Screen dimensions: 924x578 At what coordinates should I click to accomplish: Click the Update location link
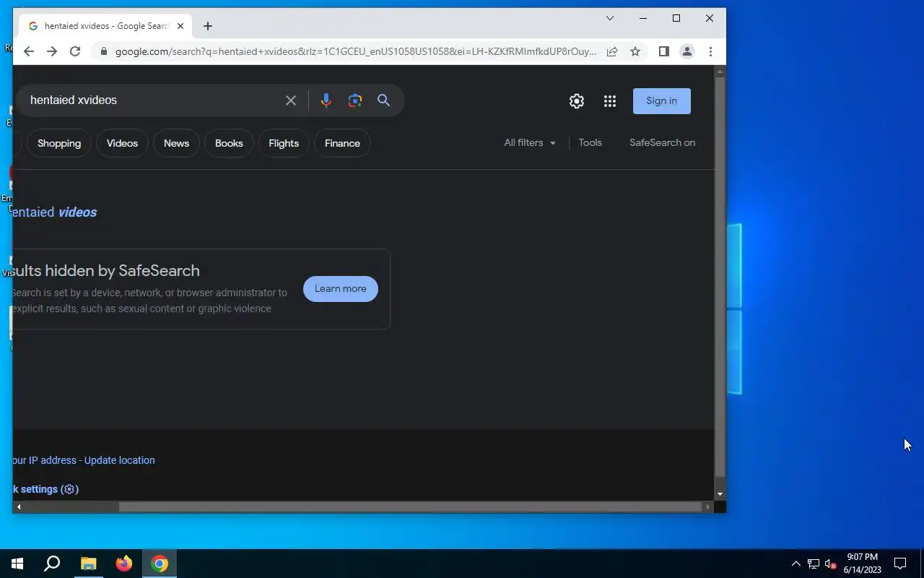coord(120,460)
